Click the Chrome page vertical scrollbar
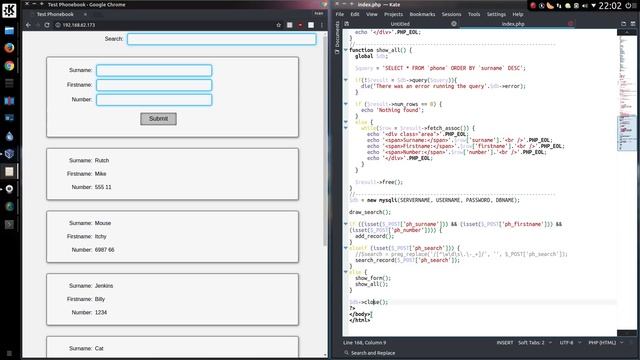 [325, 141]
